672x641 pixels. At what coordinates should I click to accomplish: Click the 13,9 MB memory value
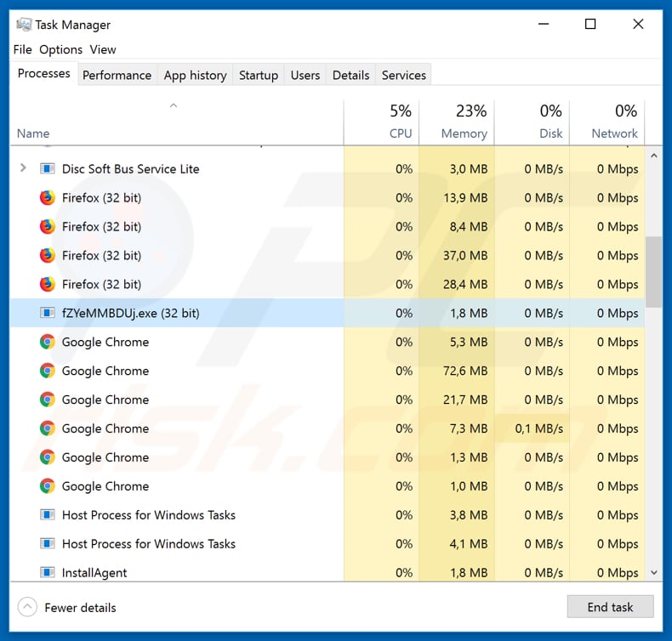tap(465, 198)
